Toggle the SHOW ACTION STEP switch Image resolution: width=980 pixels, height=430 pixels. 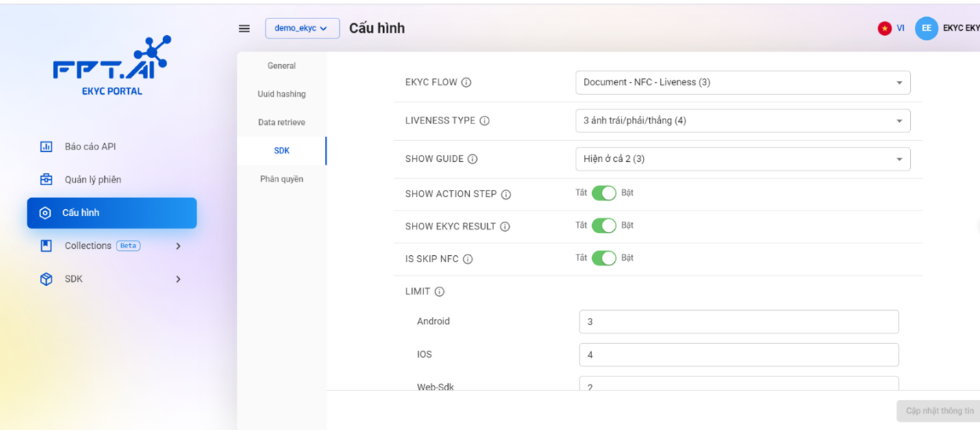(604, 193)
